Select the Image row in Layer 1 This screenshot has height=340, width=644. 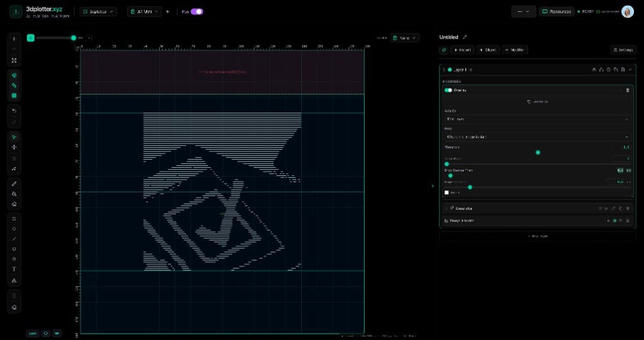click(537, 221)
